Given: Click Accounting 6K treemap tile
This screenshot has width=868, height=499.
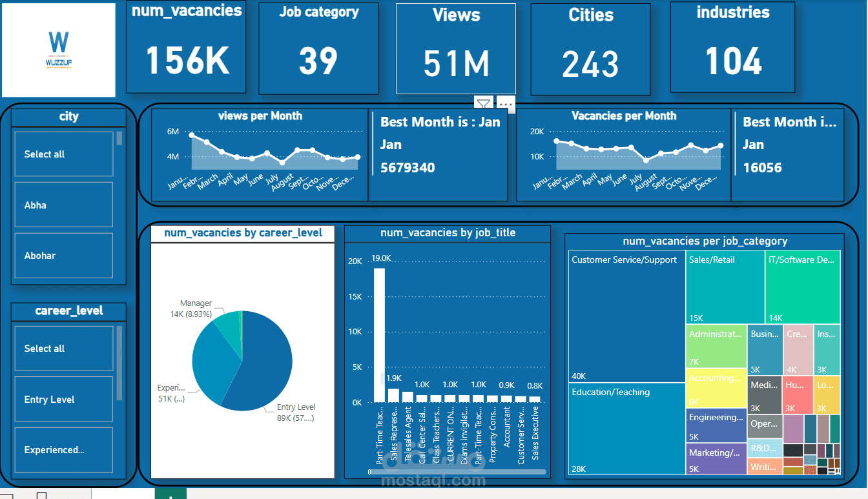Looking at the screenshot, I should (x=716, y=388).
